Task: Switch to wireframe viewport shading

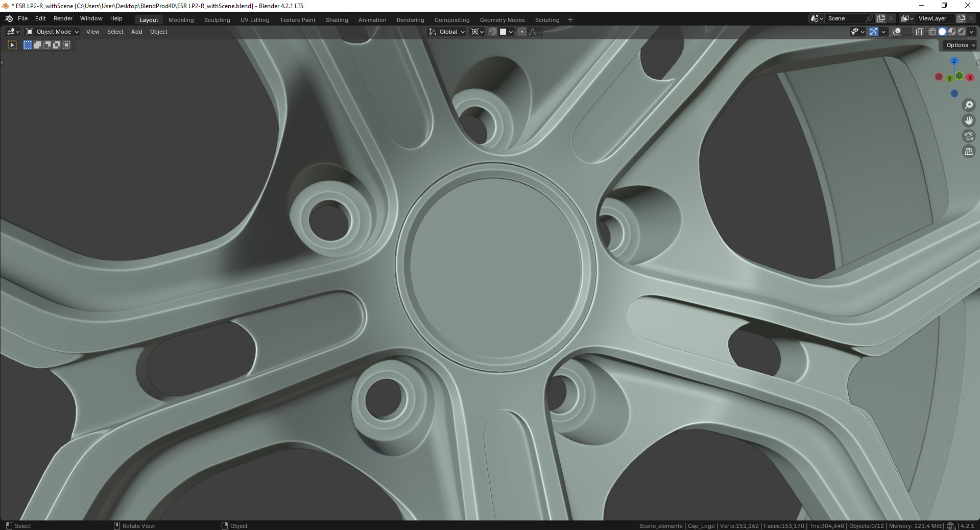Action: click(x=933, y=32)
